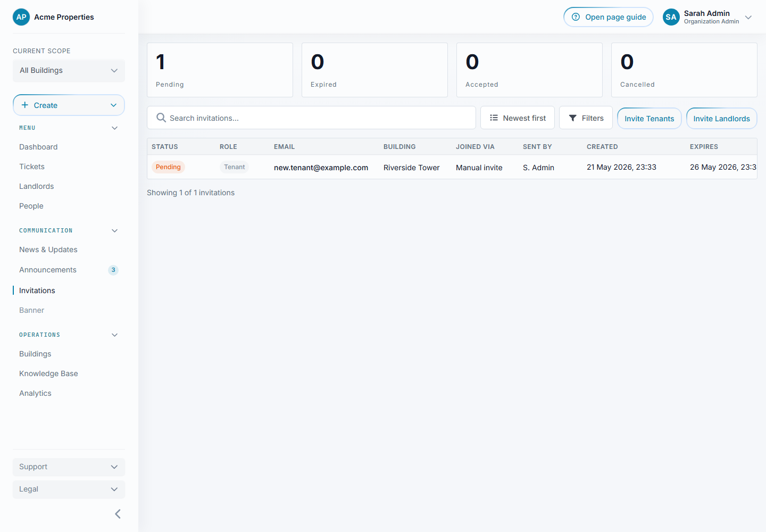Click the STATUS column header
This screenshot has height=532, width=766.
pos(165,147)
